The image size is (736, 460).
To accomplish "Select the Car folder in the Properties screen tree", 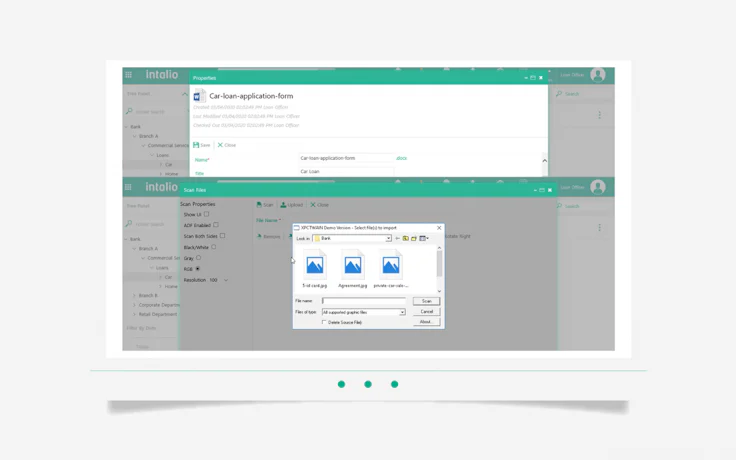I will (169, 164).
